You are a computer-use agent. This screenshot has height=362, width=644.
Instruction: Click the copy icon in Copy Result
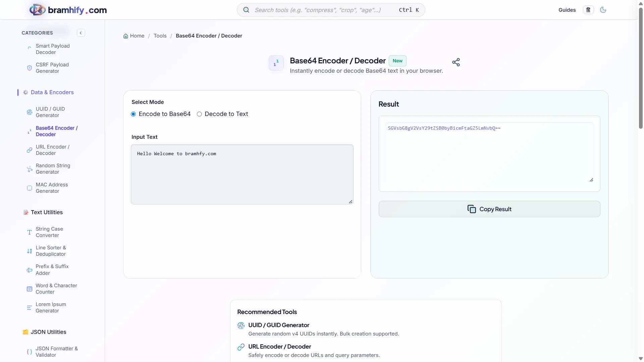click(x=472, y=209)
